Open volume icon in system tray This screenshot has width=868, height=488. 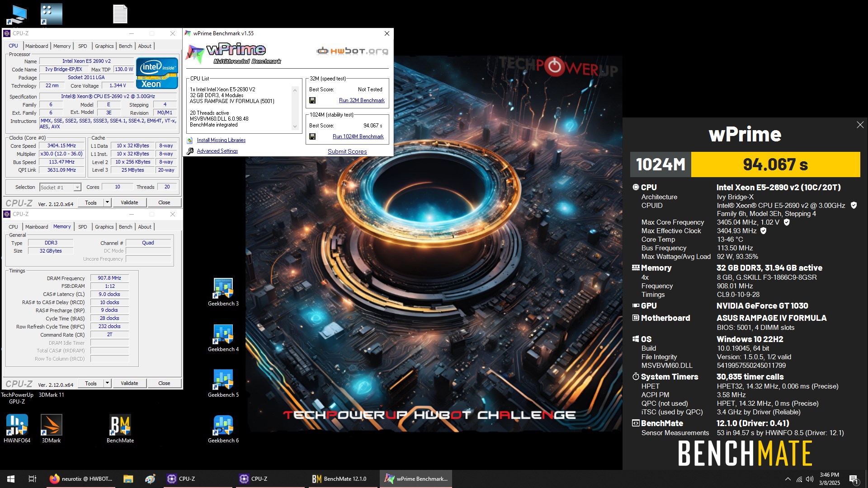(810, 479)
